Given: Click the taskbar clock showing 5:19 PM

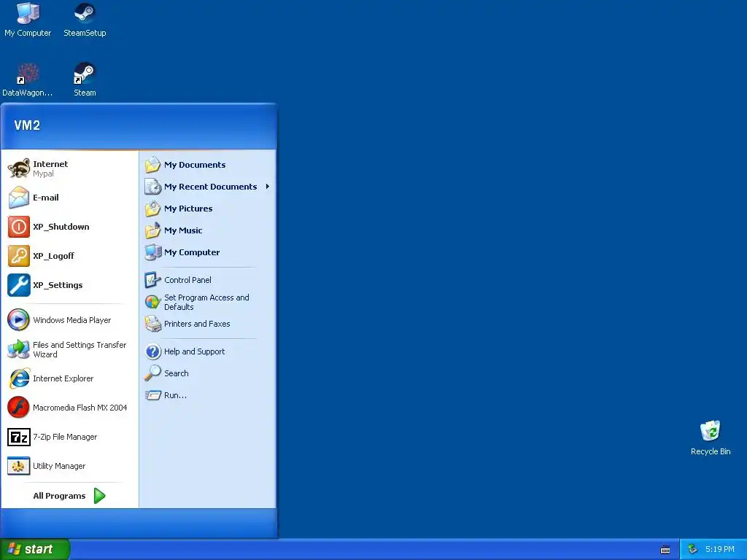Looking at the screenshot, I should tap(720, 549).
